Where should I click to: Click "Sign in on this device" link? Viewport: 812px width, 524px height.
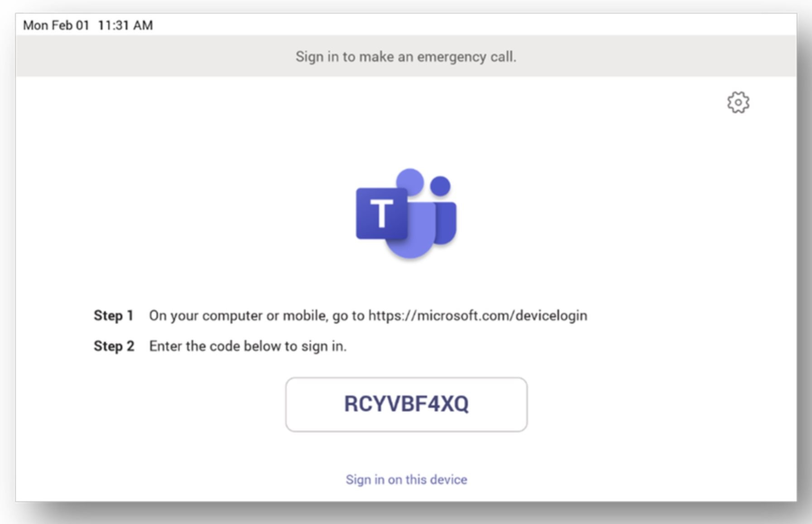406,480
